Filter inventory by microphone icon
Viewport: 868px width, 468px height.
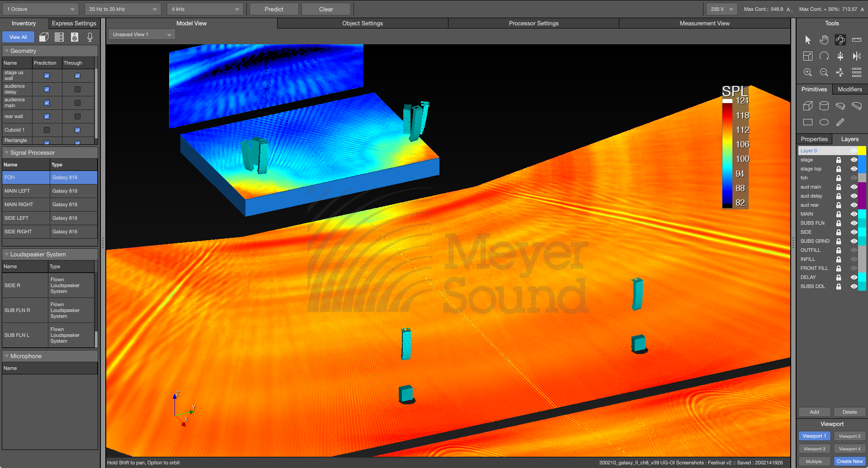(90, 37)
